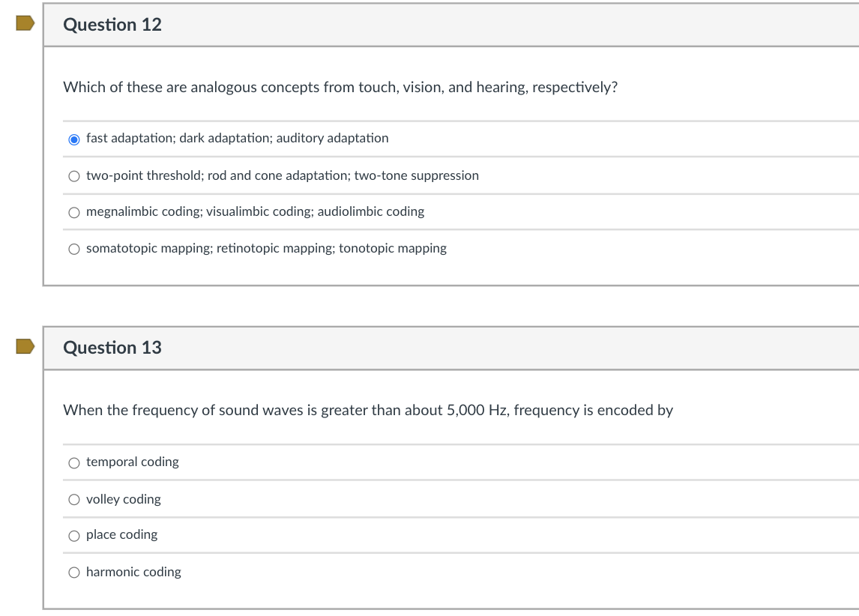Select 'temporal coding' for Question 13
Viewport: 859px width, 616px height.
[x=74, y=462]
